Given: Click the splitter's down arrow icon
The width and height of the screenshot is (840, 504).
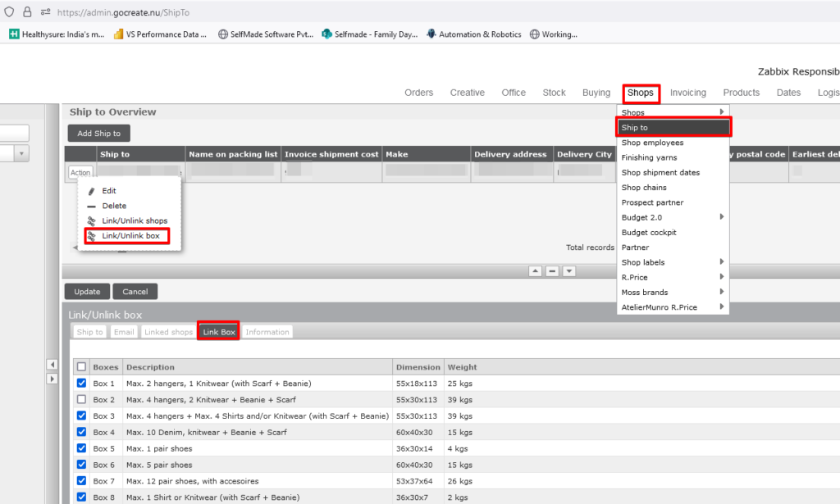Looking at the screenshot, I should pyautogui.click(x=569, y=271).
